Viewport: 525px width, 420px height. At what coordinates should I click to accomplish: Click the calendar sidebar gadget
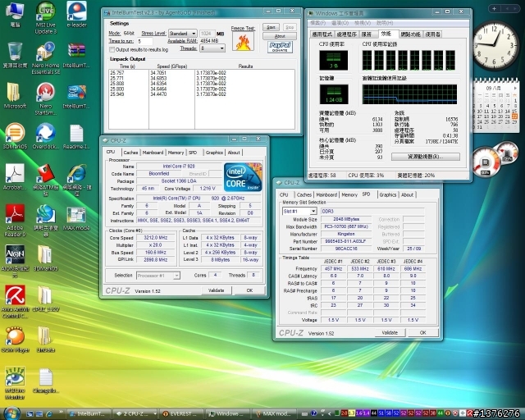click(495, 106)
